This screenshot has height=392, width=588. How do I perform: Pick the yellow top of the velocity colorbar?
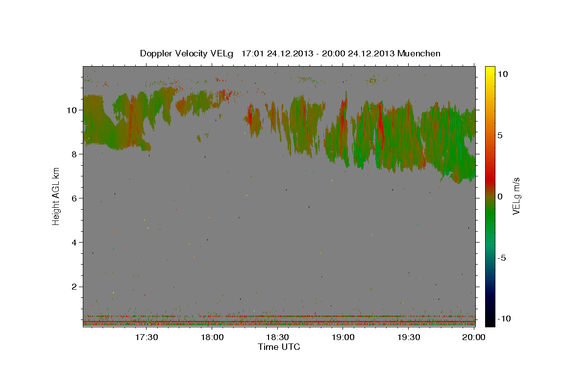coord(490,71)
